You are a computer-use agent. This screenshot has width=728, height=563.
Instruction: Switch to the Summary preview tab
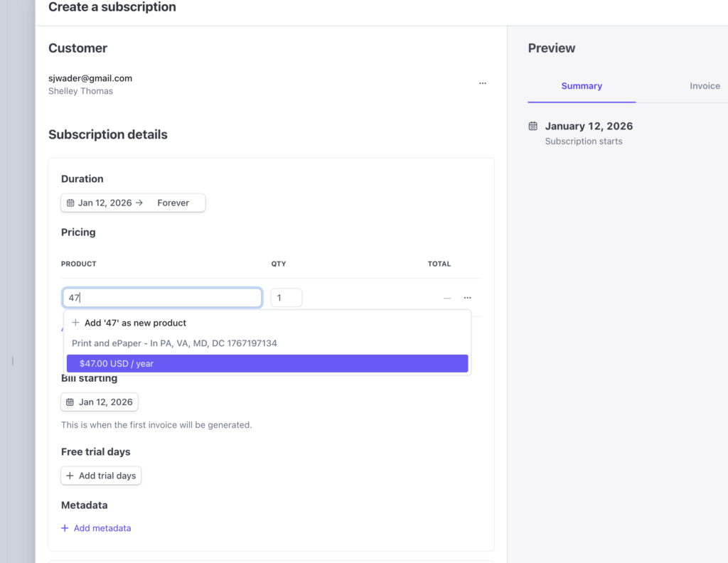[582, 86]
